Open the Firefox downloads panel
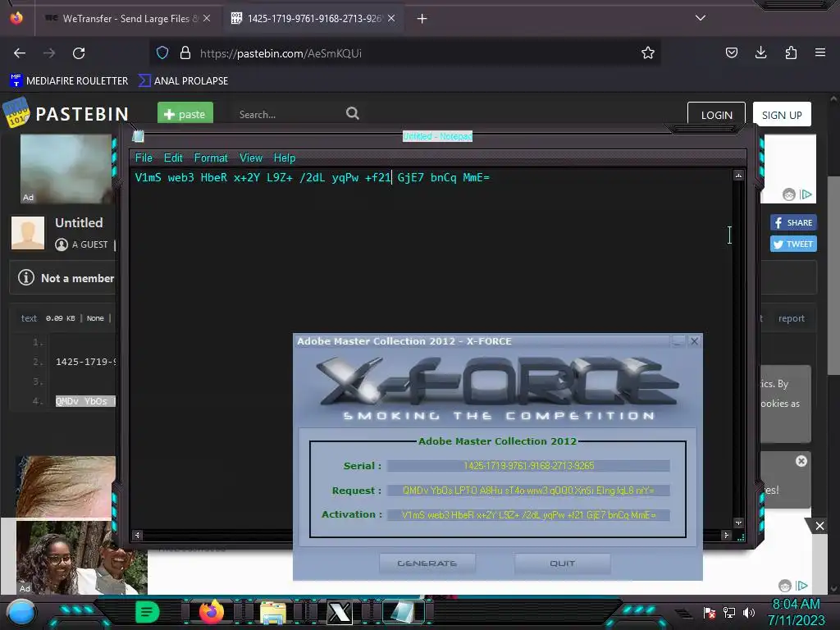This screenshot has height=630, width=840. click(x=760, y=53)
